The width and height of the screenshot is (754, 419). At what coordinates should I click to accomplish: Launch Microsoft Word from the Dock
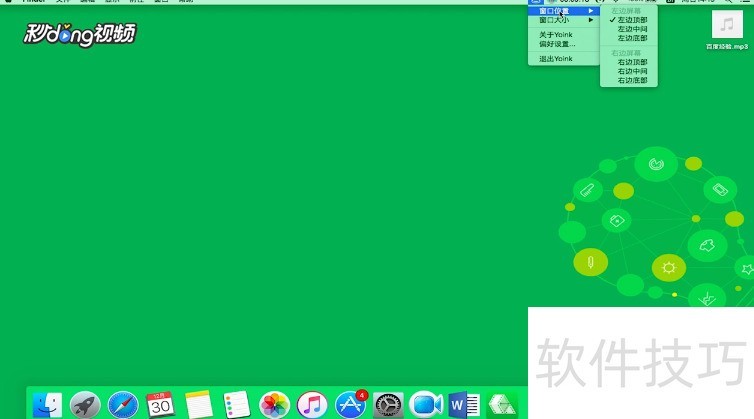click(464, 405)
